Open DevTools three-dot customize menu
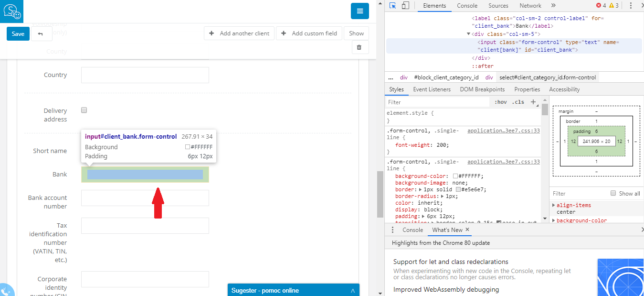644x296 pixels. (631, 6)
